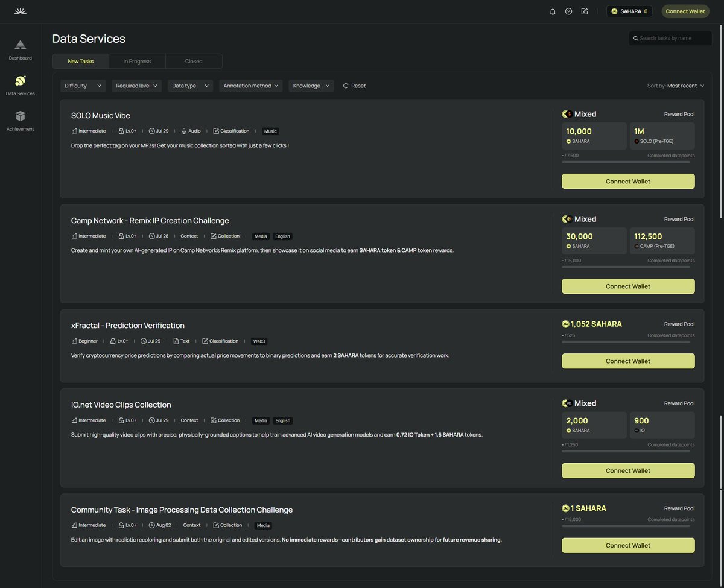This screenshot has width=724, height=588.
Task: Expand the Annotation method filter dropdown
Action: [x=250, y=86]
